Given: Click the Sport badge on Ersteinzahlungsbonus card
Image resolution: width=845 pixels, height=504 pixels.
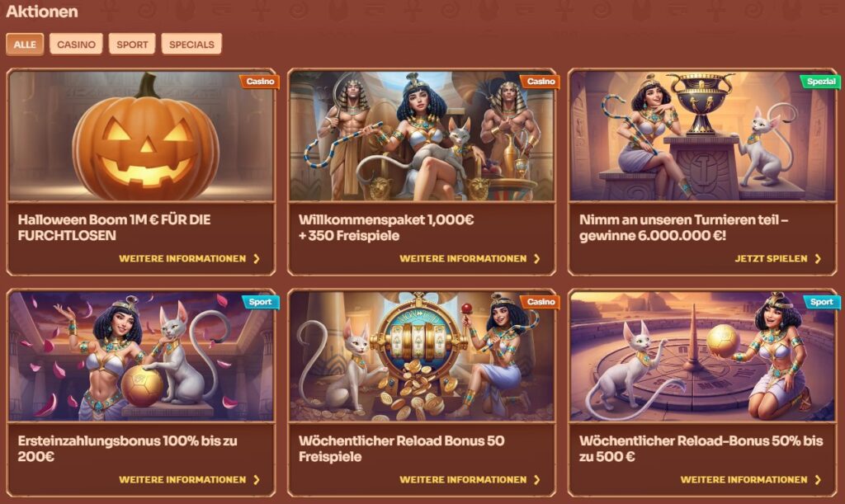Looking at the screenshot, I should point(260,302).
